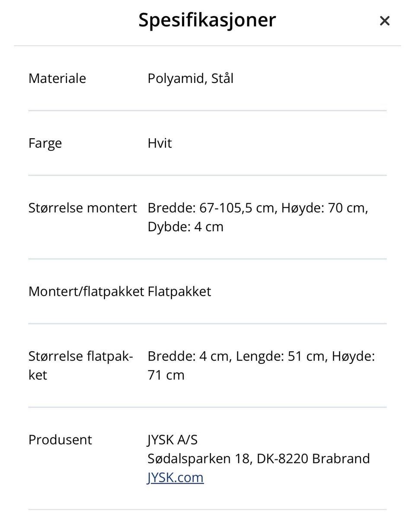This screenshot has width=415, height=532.
Task: Open the JYSK.com link
Action: (176, 477)
